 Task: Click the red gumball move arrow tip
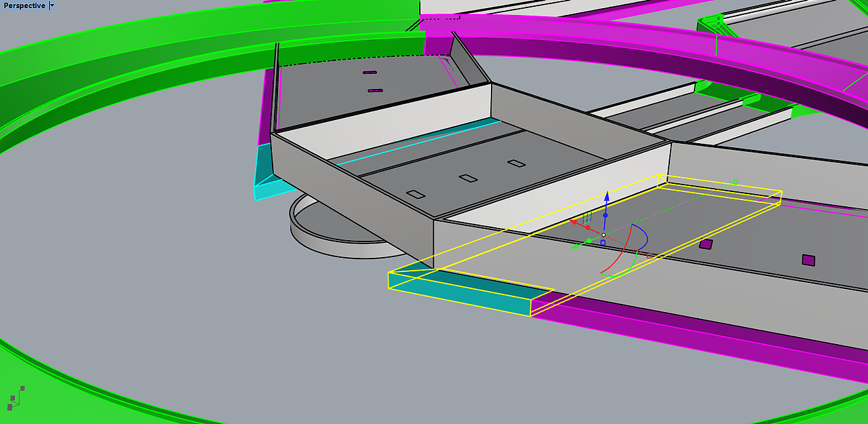[x=573, y=221]
